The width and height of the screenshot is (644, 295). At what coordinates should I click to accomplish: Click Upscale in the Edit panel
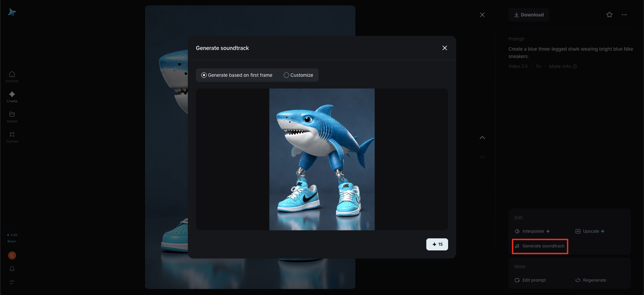click(590, 231)
